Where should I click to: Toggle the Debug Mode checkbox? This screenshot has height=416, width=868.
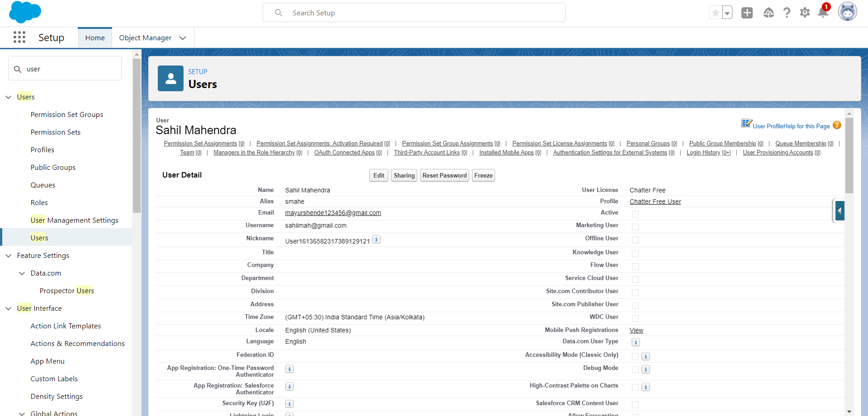click(635, 369)
